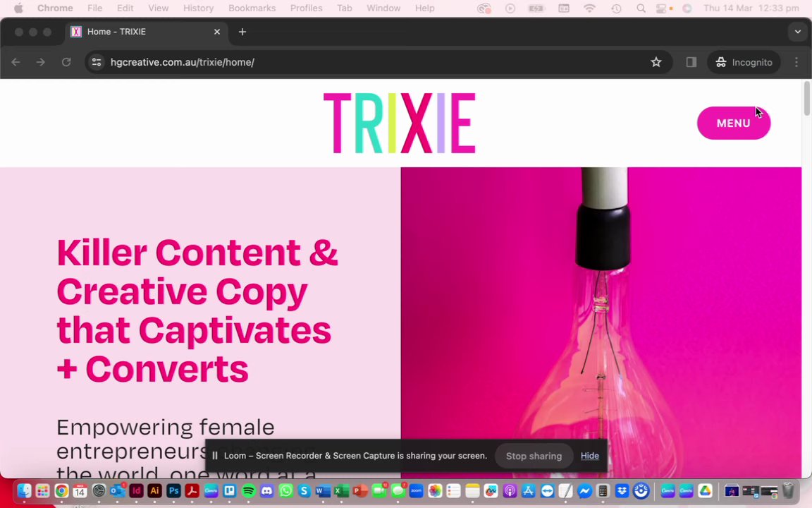
Task: Click the Wi-Fi status icon
Action: pos(589,8)
